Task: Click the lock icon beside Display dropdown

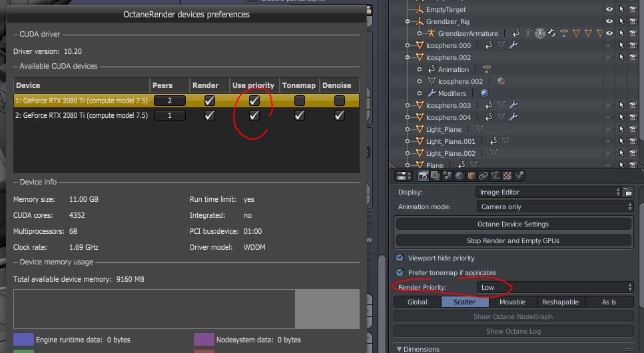Action: point(627,192)
